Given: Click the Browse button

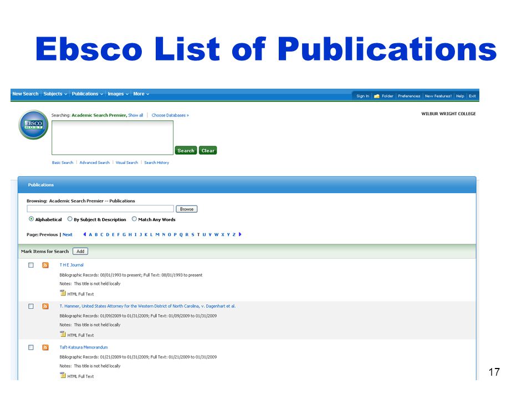Looking at the screenshot, I should [x=187, y=209].
